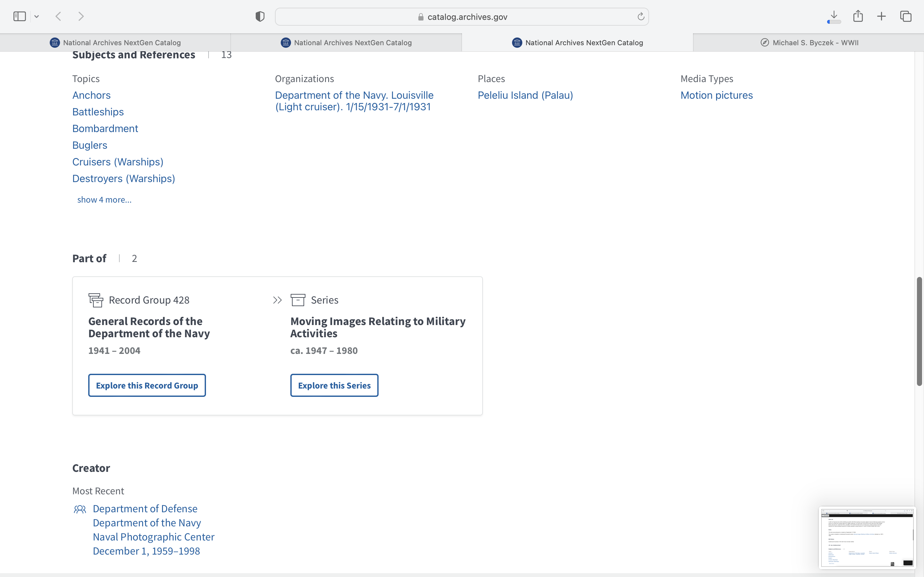Click the page vertical scrollbar thumb
Image resolution: width=924 pixels, height=577 pixels.
(x=919, y=331)
